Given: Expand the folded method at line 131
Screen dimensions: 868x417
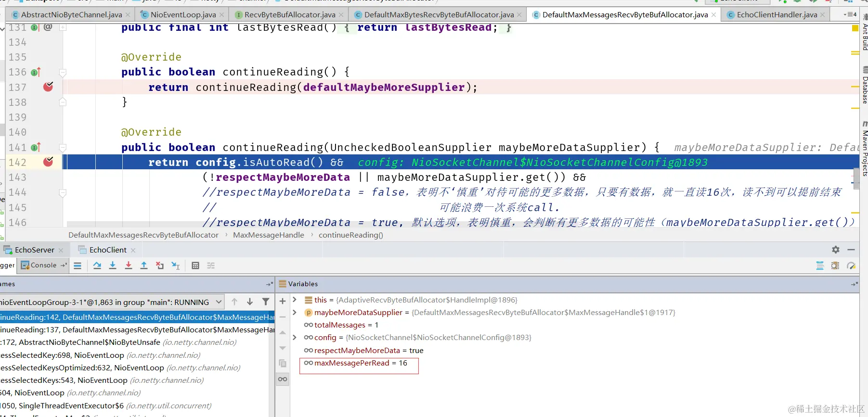Looking at the screenshot, I should pos(63,27).
